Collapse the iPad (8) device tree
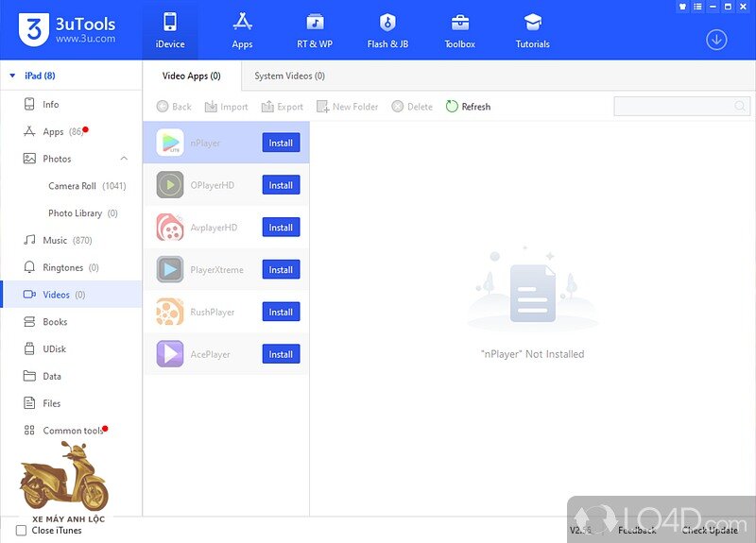This screenshot has width=756, height=543. (x=13, y=76)
